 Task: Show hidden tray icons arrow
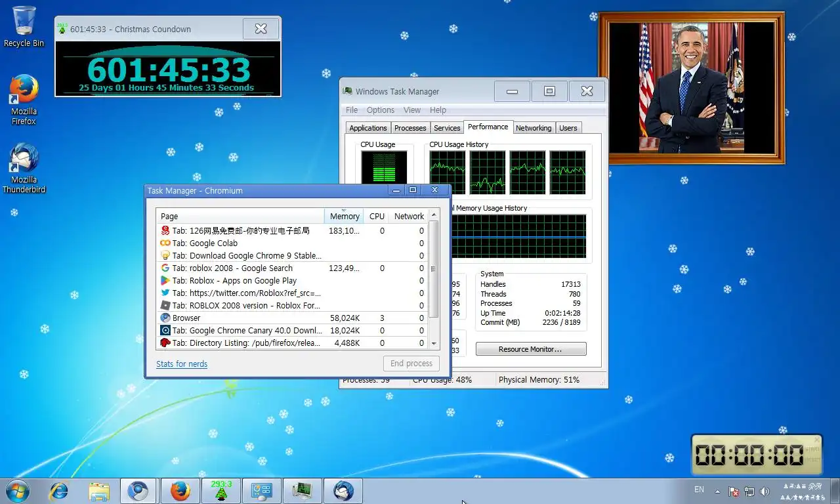pyautogui.click(x=718, y=492)
